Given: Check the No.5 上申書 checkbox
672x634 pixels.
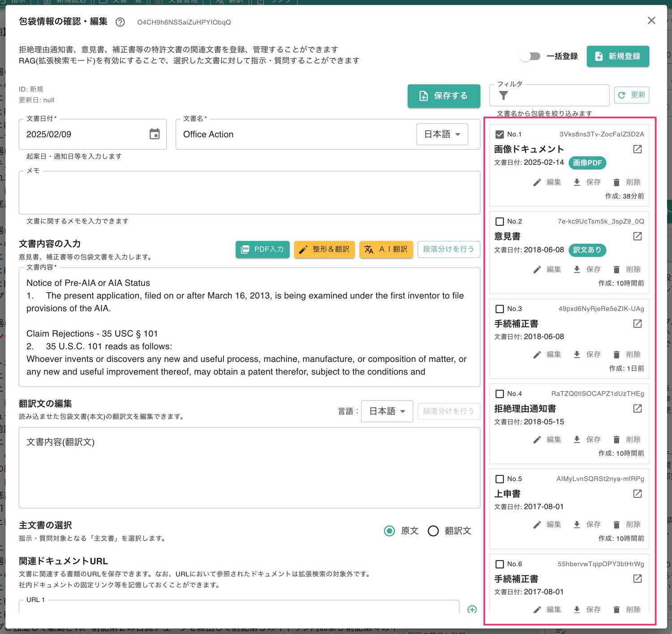Looking at the screenshot, I should coord(500,479).
